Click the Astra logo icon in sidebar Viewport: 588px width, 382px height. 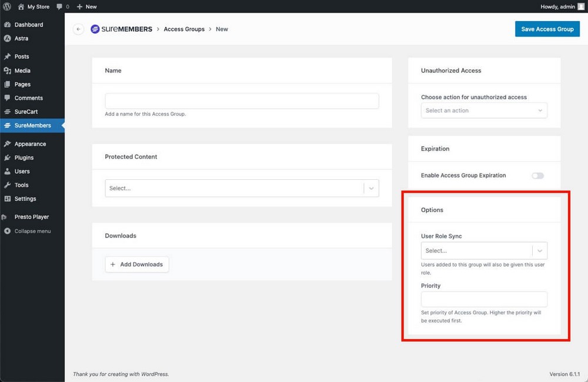pos(7,38)
